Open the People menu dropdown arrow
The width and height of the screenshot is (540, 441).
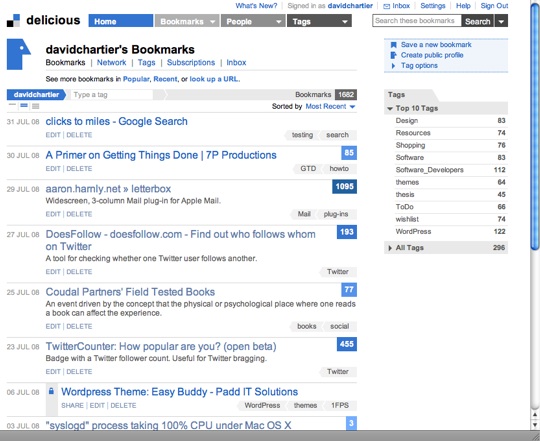(278, 22)
